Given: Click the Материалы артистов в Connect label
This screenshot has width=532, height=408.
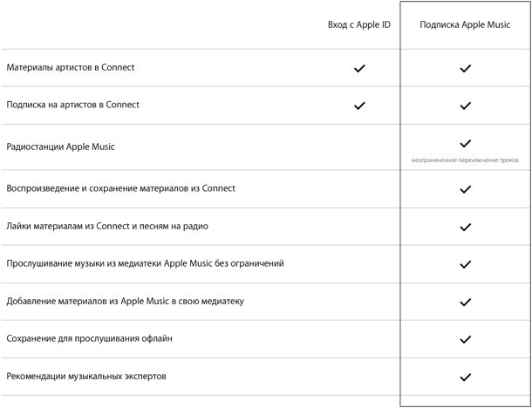Looking at the screenshot, I should pos(71,67).
